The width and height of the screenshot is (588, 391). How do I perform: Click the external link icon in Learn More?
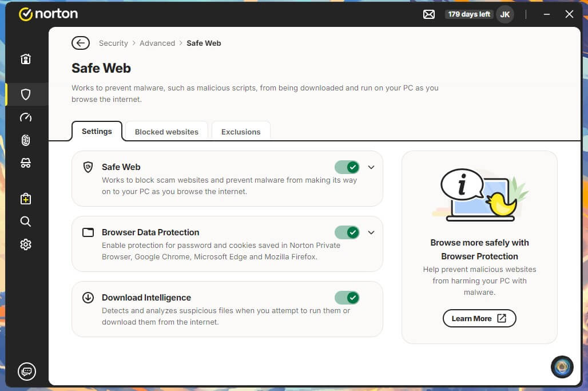coord(502,318)
